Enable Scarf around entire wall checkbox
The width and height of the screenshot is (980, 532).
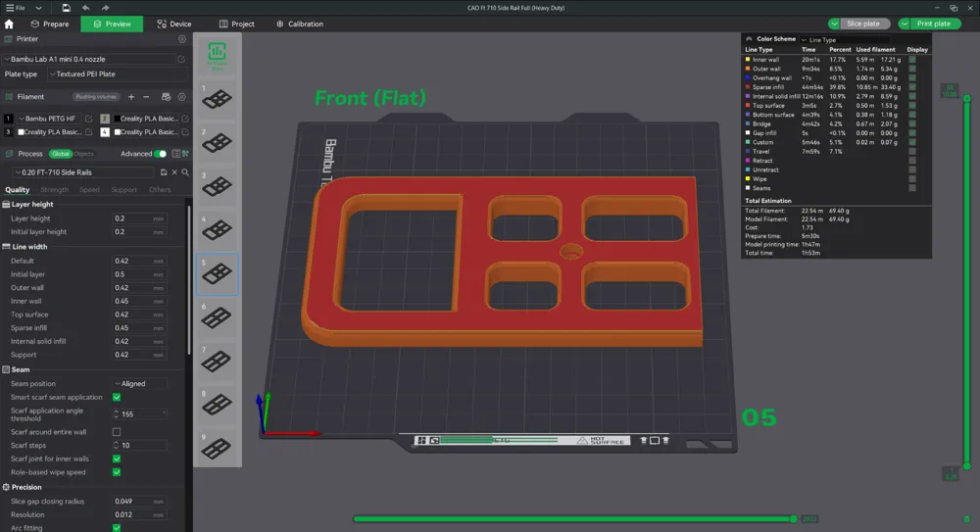tap(117, 432)
